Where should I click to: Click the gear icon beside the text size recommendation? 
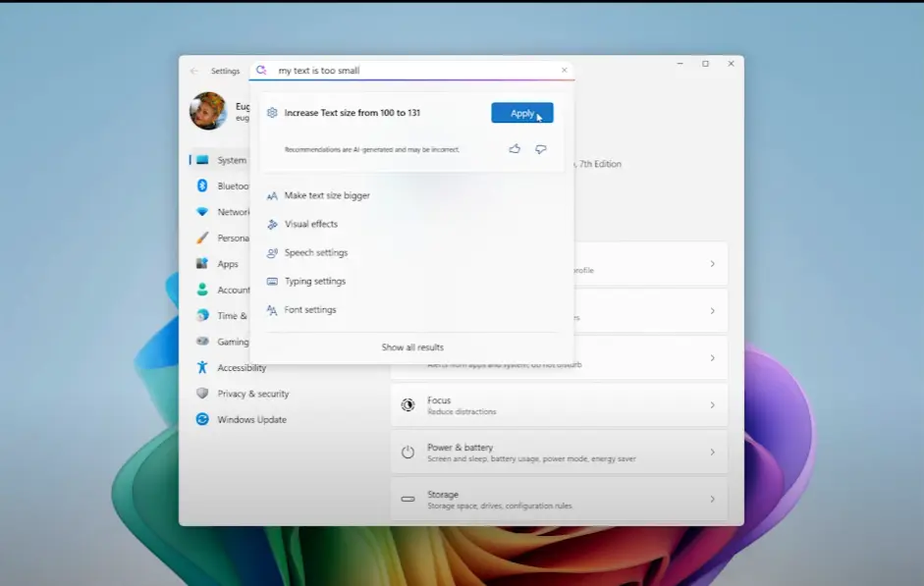click(272, 113)
